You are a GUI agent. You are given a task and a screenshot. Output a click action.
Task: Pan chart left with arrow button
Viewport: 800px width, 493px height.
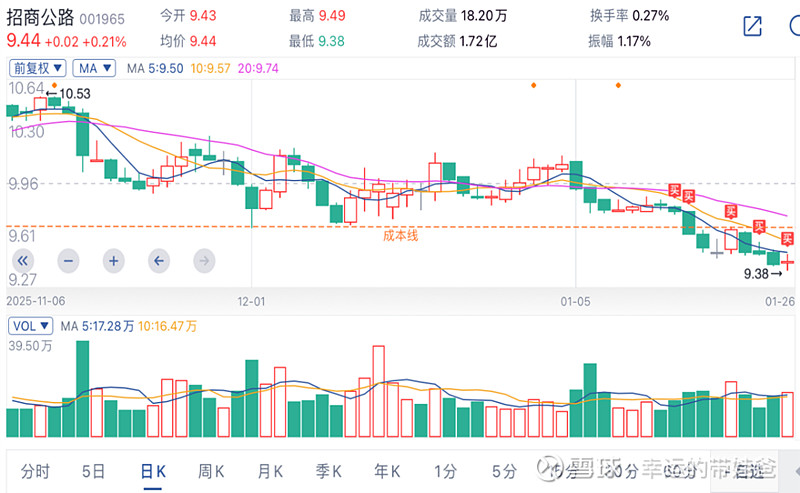click(158, 260)
